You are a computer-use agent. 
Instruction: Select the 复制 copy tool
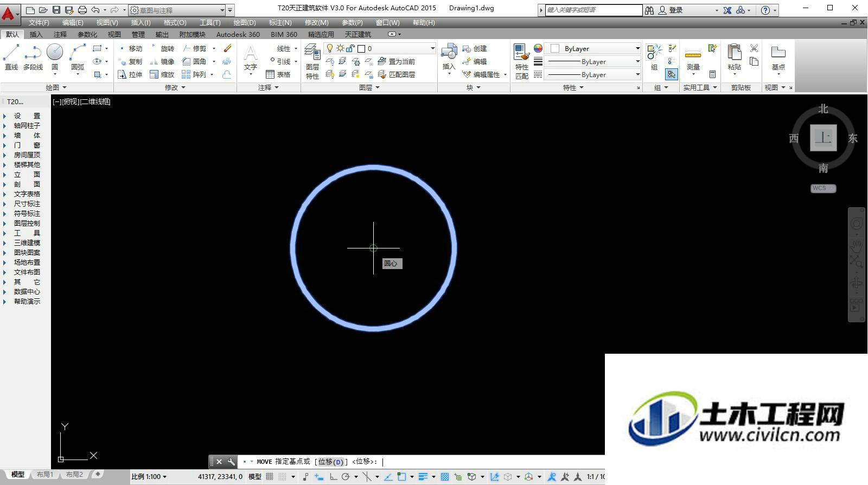[130, 61]
